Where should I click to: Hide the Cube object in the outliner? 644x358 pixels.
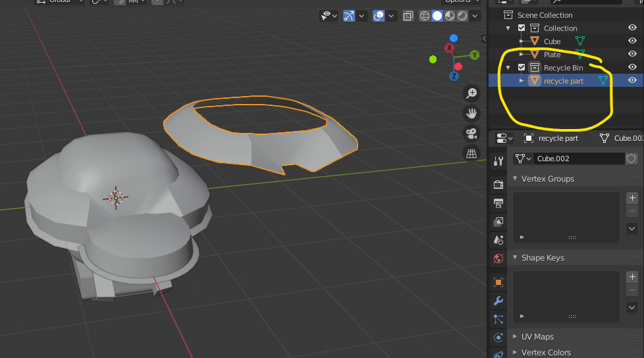[633, 41]
